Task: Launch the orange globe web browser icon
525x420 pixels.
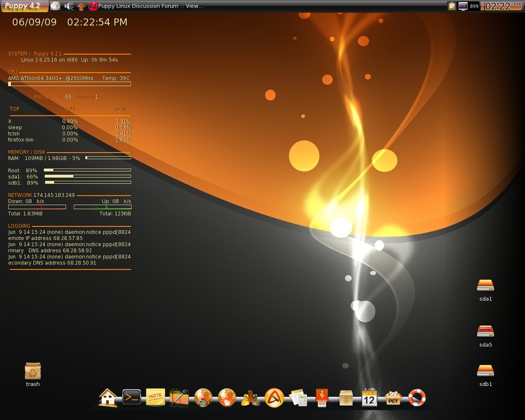Action: coord(227,397)
